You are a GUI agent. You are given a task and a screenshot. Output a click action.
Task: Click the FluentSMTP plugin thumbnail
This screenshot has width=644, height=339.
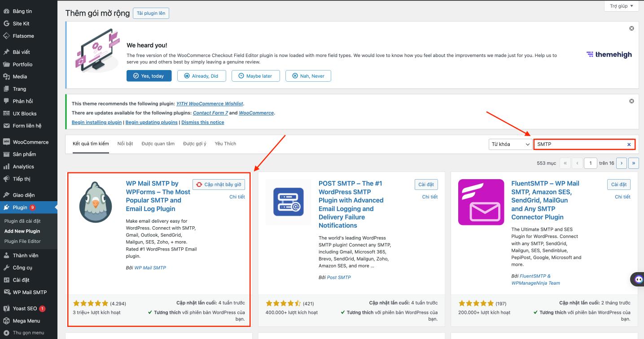click(x=481, y=202)
